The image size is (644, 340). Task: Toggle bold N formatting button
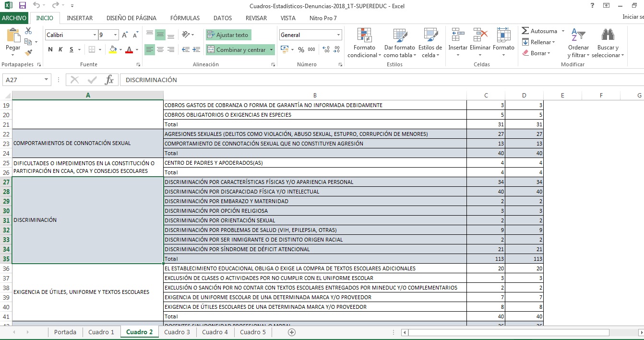pyautogui.click(x=50, y=50)
